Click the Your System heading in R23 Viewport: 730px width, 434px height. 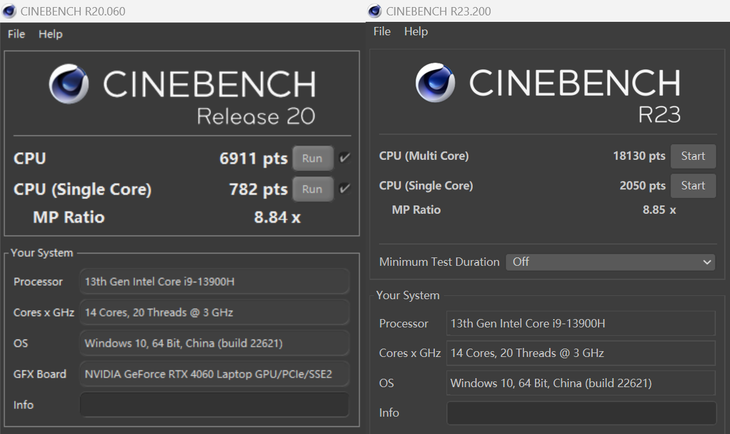408,295
